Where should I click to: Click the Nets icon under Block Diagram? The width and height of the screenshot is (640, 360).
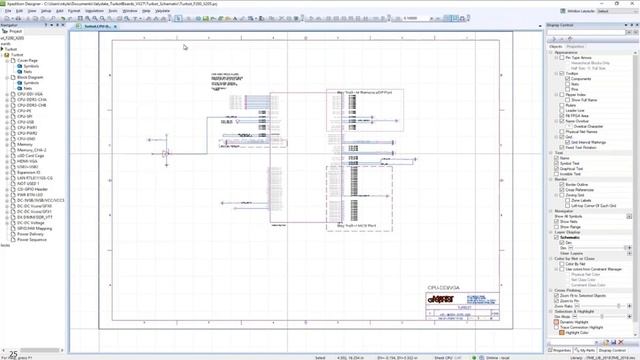pos(20,88)
